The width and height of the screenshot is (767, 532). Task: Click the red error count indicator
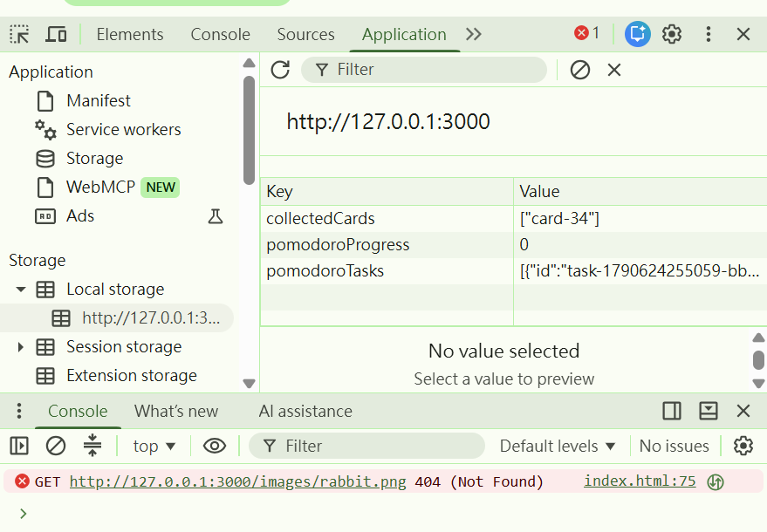(586, 33)
